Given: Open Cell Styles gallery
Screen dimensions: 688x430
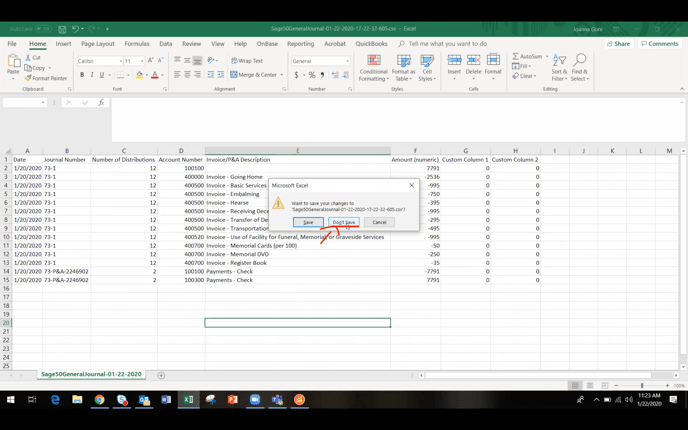Looking at the screenshot, I should tap(426, 68).
